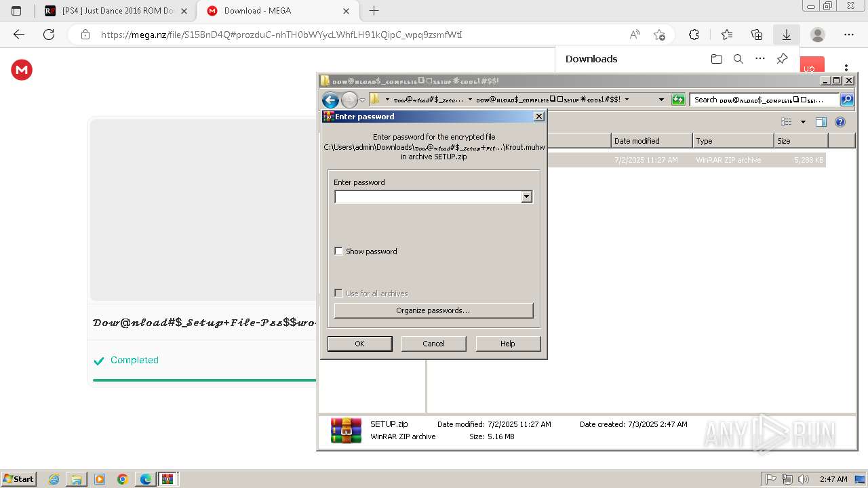The width and height of the screenshot is (868, 488).
Task: Focus the Enter password field
Action: 428,197
